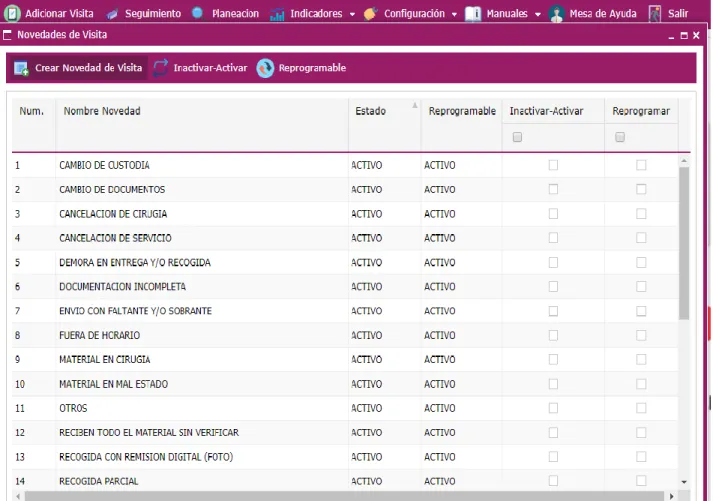Check Inactivar-Activar for CANCELACION DE CIRUGIA
Screen dimensions: 713x501
[553, 214]
